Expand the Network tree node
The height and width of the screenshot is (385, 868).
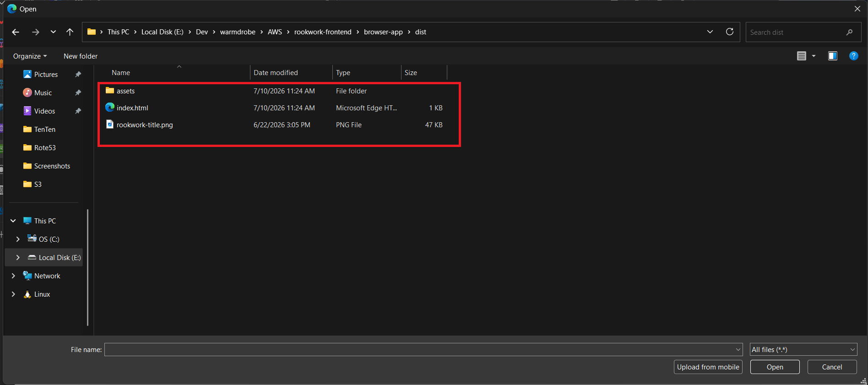coord(13,276)
